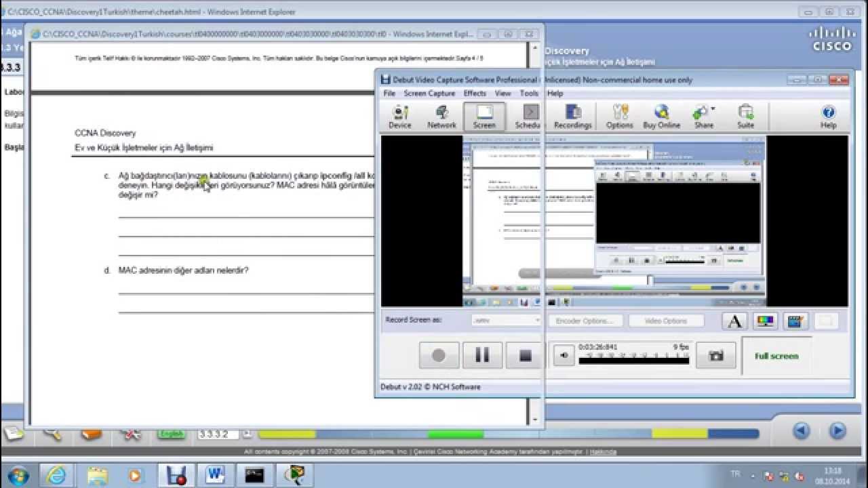Select the Screen capture source
Image resolution: width=868 pixels, height=488 pixels.
(x=484, y=116)
